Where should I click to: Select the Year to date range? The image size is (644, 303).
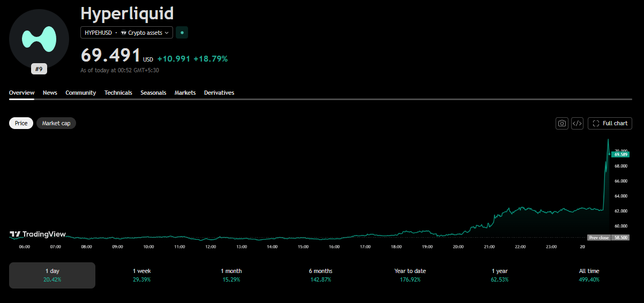[x=410, y=275]
